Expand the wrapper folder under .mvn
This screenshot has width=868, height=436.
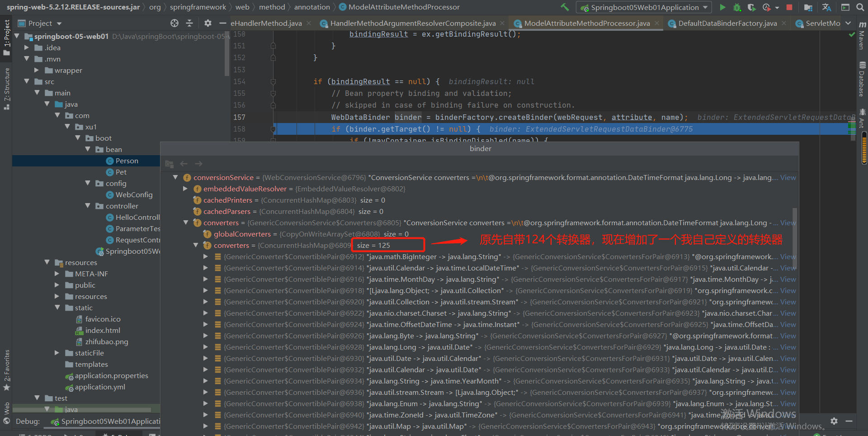(37, 70)
